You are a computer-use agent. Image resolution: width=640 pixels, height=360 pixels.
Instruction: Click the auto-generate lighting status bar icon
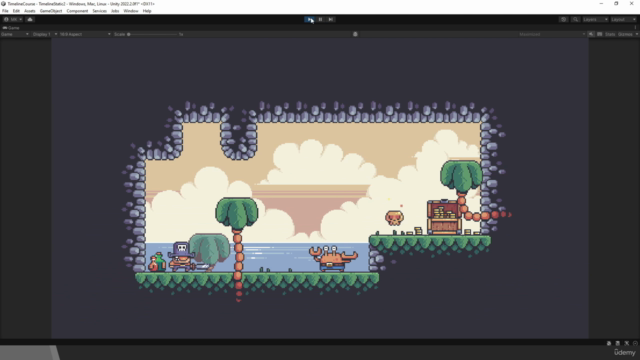627,343
